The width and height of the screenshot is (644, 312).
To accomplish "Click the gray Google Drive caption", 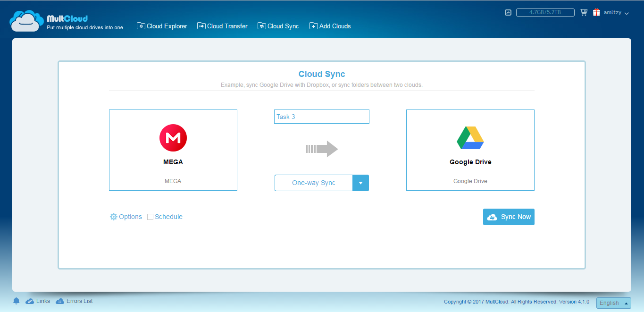I will (x=470, y=181).
